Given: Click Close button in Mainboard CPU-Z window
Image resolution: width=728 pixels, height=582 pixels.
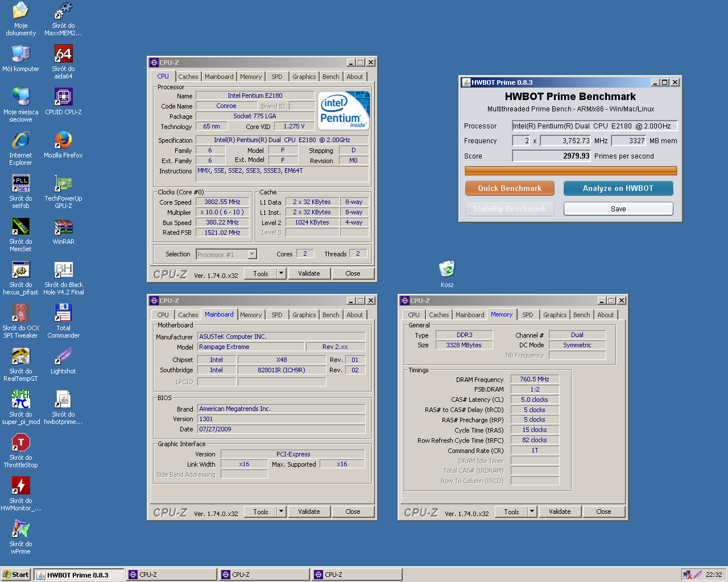Looking at the screenshot, I should click(353, 512).
